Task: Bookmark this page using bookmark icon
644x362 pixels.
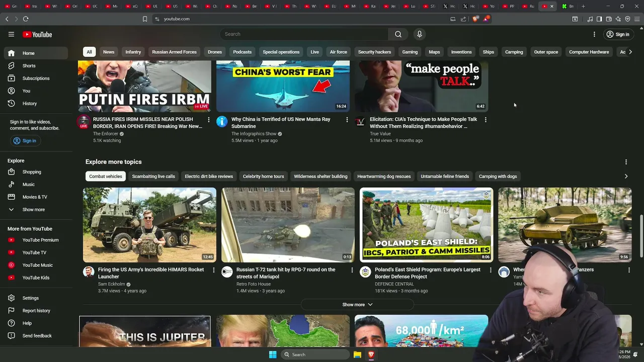Action: point(145,19)
